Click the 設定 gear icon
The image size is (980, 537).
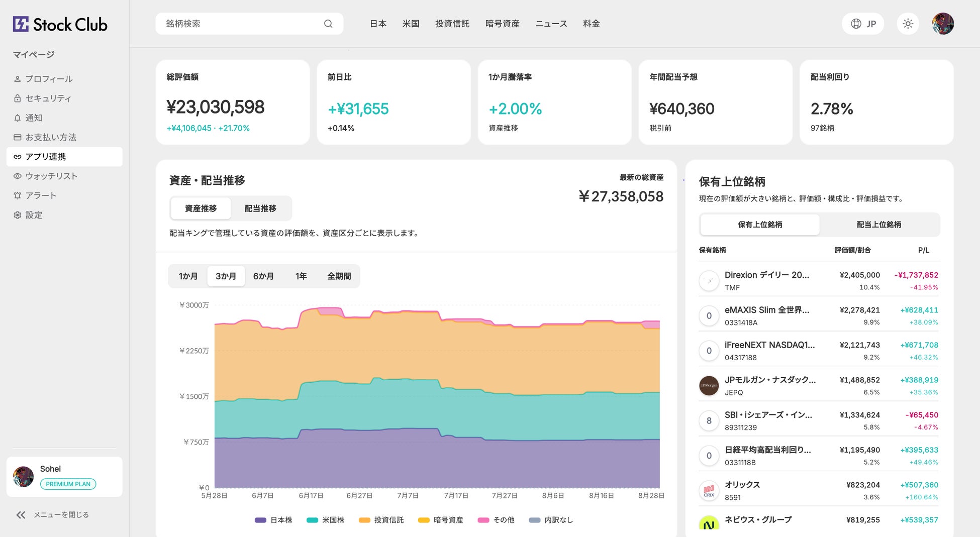coord(18,215)
